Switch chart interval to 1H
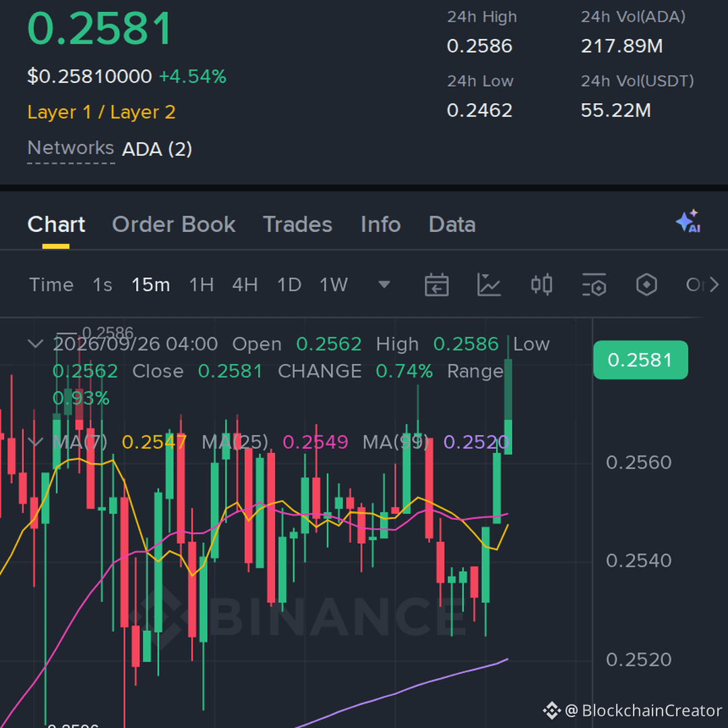This screenshot has width=728, height=728. (202, 284)
